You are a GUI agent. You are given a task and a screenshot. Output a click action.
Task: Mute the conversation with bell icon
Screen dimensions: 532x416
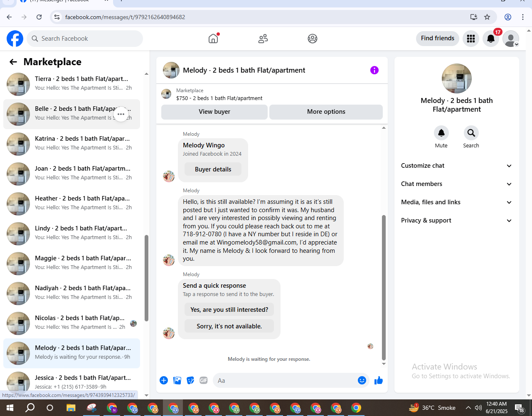click(x=441, y=133)
